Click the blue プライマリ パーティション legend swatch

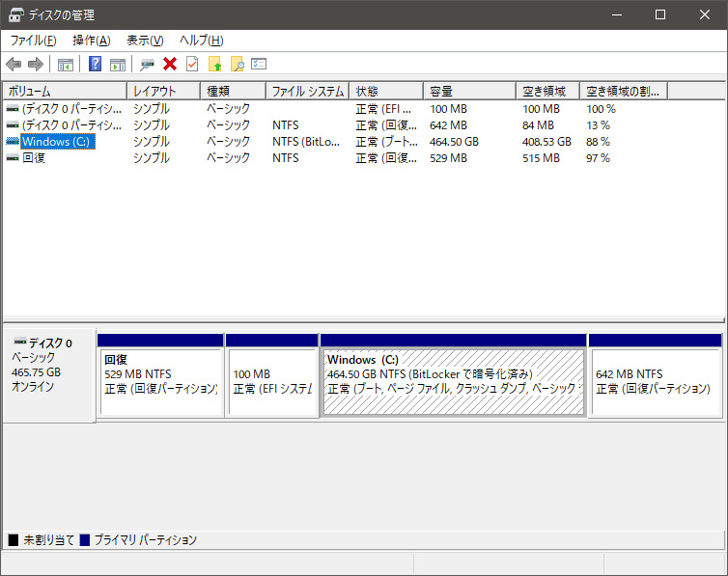85,540
